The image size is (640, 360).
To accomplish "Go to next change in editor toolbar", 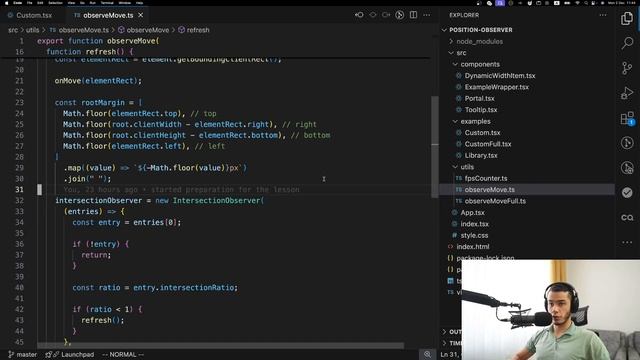I will [x=386, y=15].
